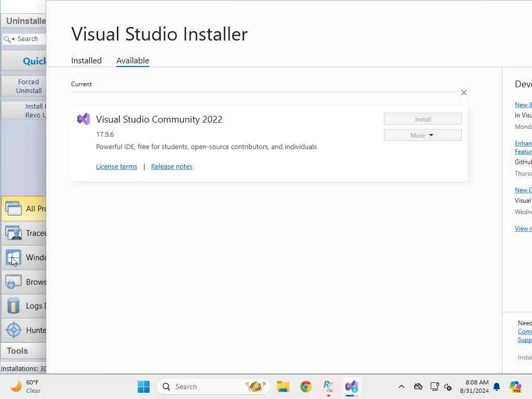The image size is (532, 399).
Task: Expand the Tools section in Revo sidebar
Action: point(23,351)
